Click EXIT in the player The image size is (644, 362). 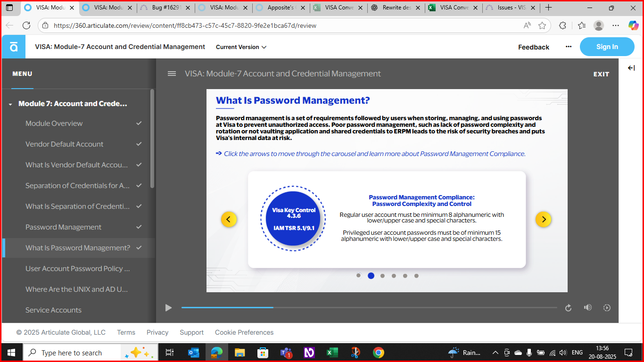pos(601,74)
